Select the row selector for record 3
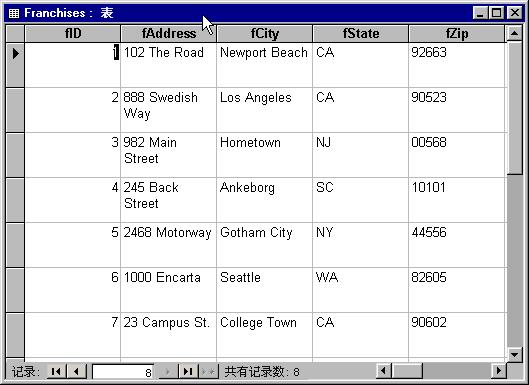This screenshot has height=385, width=529. (x=15, y=155)
